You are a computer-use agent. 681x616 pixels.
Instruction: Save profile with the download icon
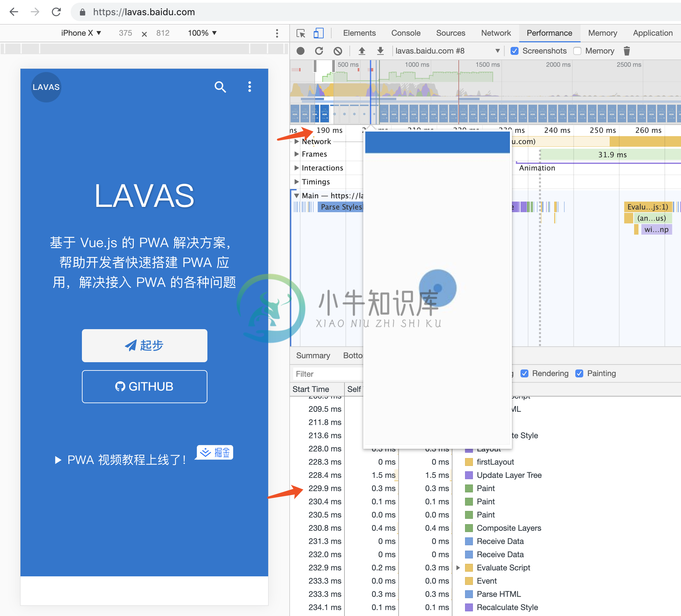pyautogui.click(x=380, y=51)
